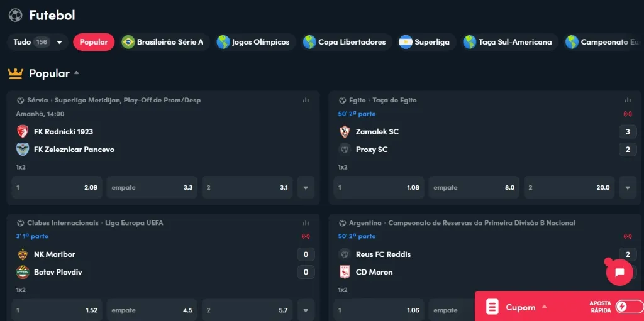
Task: Switch to Brasileirão Série A tab
Action: [165, 42]
